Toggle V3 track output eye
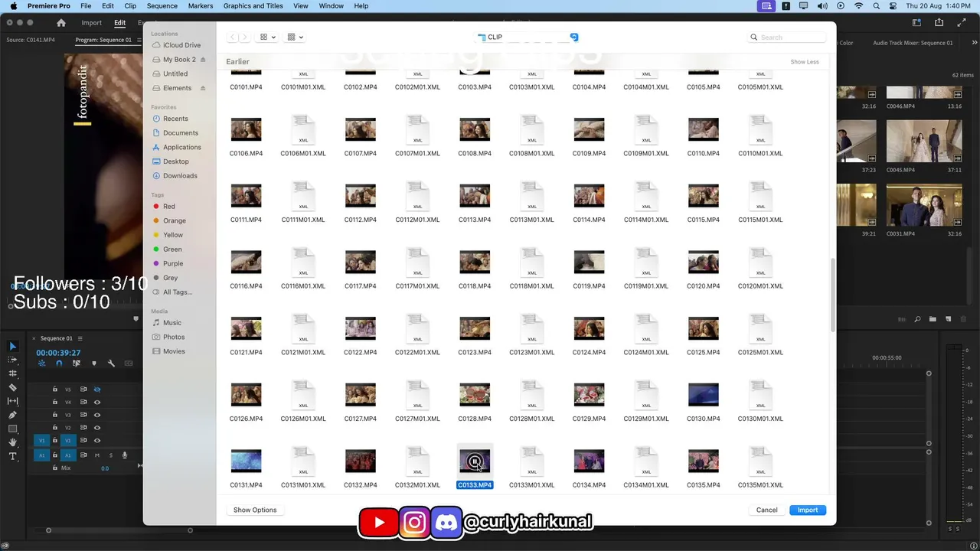 [96, 415]
